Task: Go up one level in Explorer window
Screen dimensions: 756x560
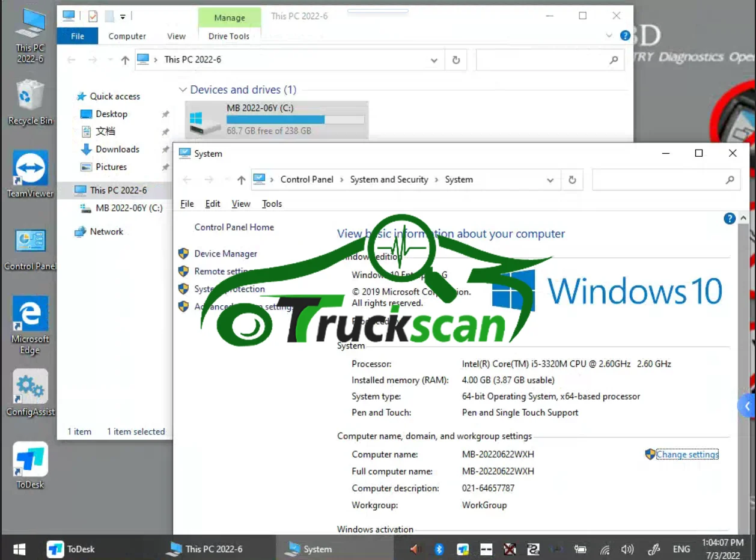Action: (x=125, y=59)
